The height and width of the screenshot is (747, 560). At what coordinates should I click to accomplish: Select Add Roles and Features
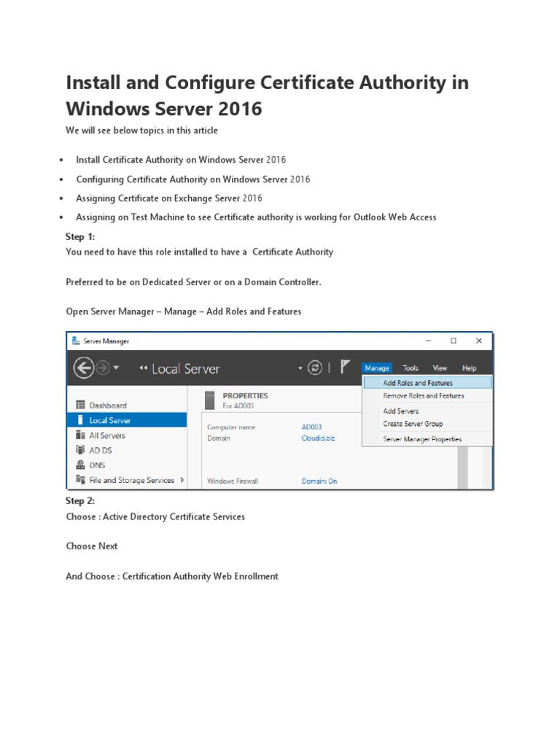click(x=427, y=382)
